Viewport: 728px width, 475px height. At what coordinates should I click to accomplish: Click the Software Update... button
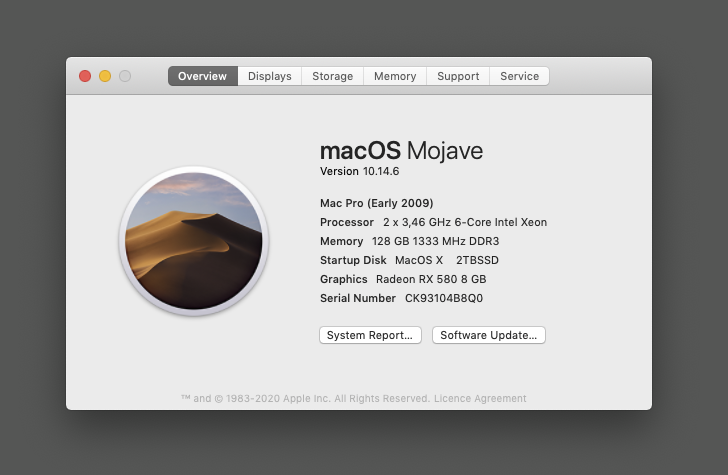pos(488,335)
